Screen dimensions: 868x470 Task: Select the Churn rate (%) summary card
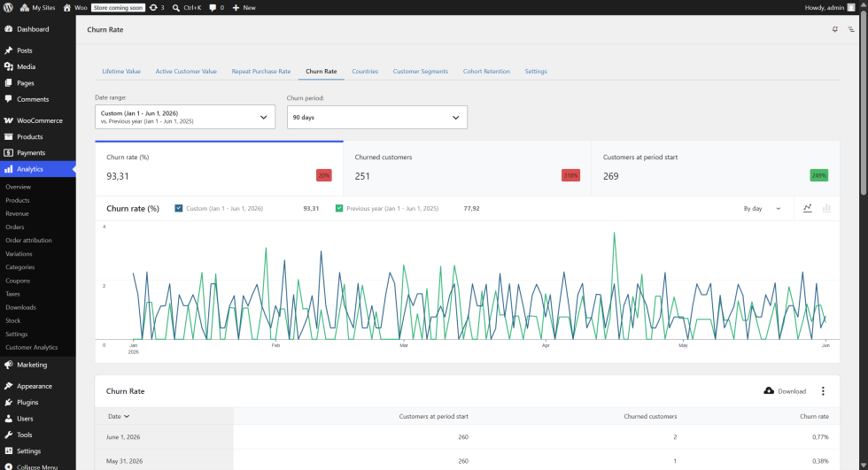pos(220,168)
